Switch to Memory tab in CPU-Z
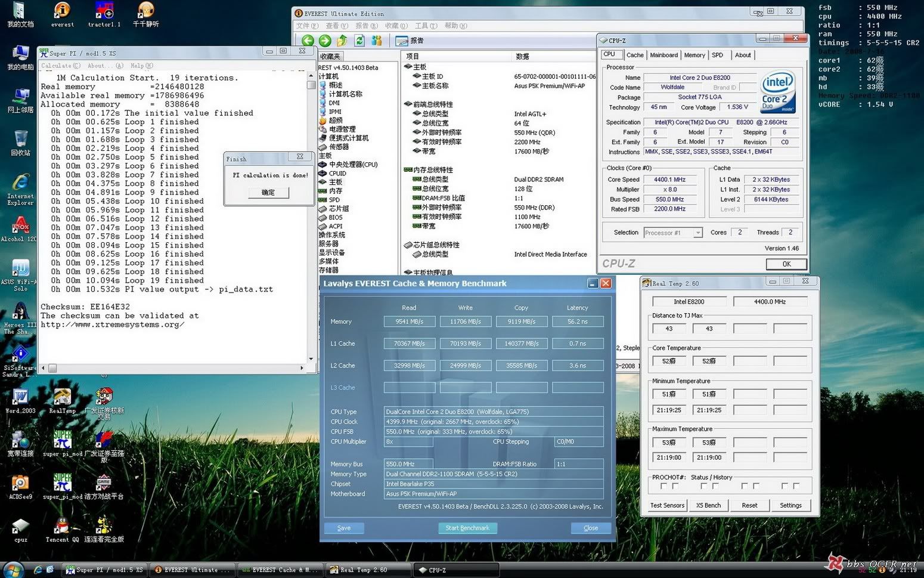The width and height of the screenshot is (924, 578). (x=694, y=55)
